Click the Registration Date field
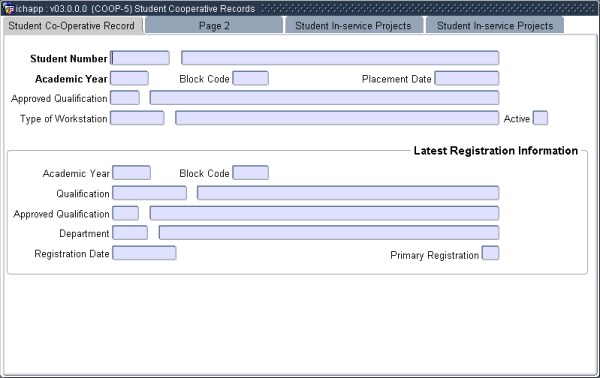 tap(144, 253)
